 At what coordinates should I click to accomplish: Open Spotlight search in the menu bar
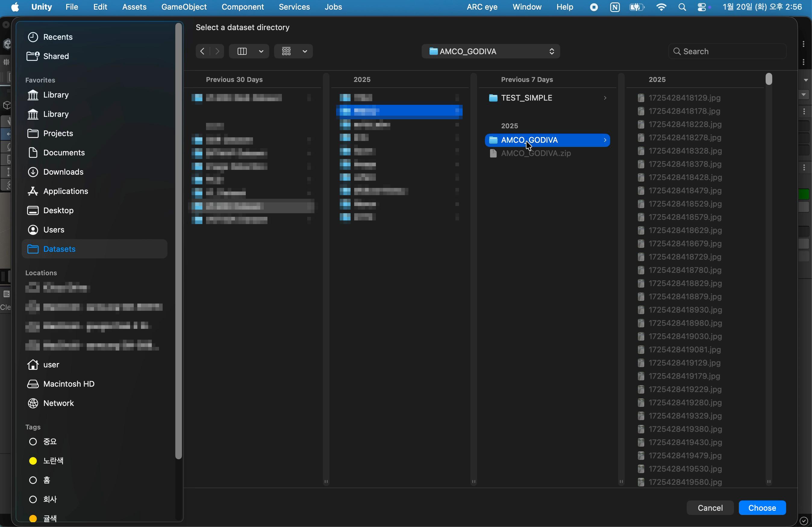pyautogui.click(x=682, y=7)
